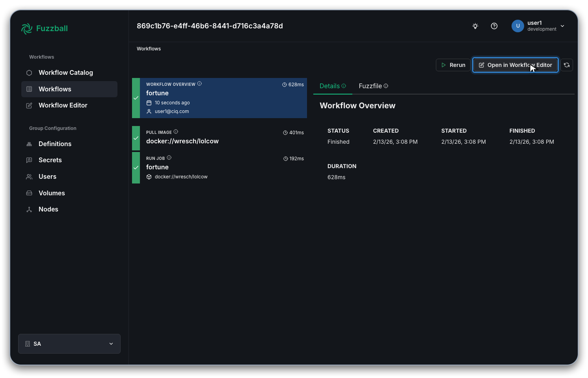Image resolution: width=588 pixels, height=378 pixels.
Task: Click the Fuzzball logo
Action: coord(44,28)
